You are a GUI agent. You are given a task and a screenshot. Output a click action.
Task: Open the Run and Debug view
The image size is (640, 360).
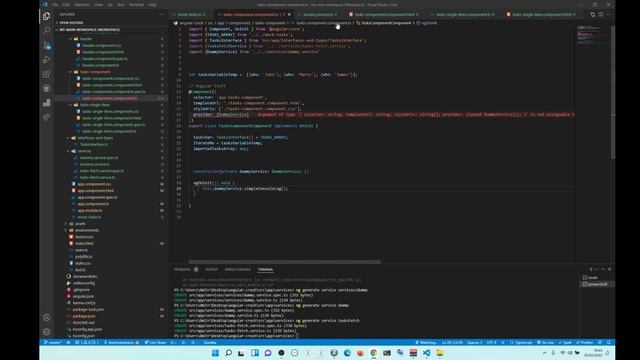point(47,60)
